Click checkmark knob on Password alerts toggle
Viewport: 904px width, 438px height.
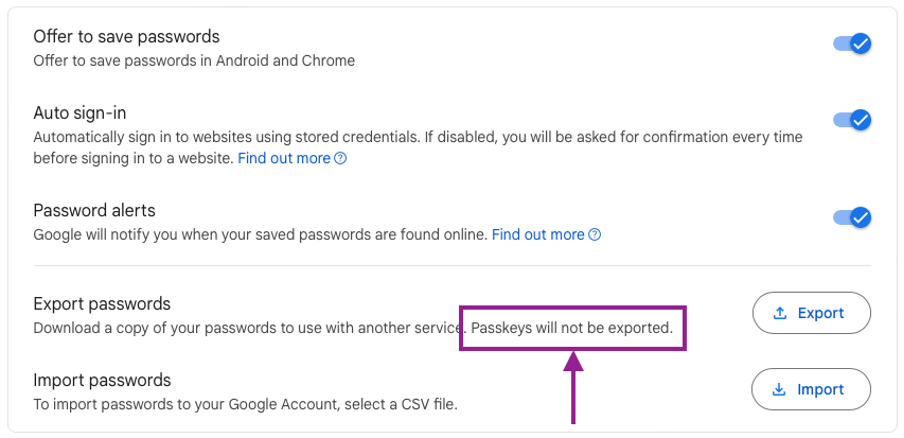tap(861, 217)
